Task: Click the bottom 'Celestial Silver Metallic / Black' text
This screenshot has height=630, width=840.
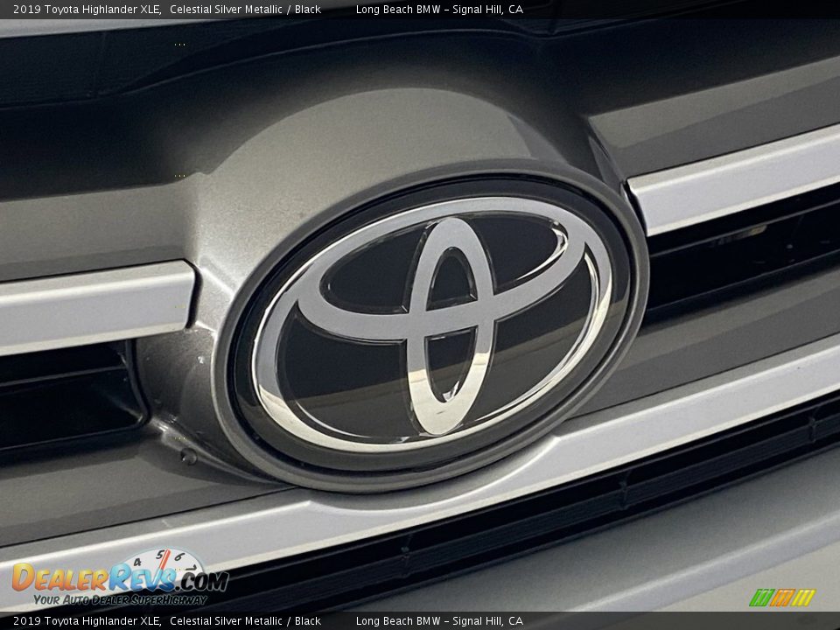Action: coord(245,621)
